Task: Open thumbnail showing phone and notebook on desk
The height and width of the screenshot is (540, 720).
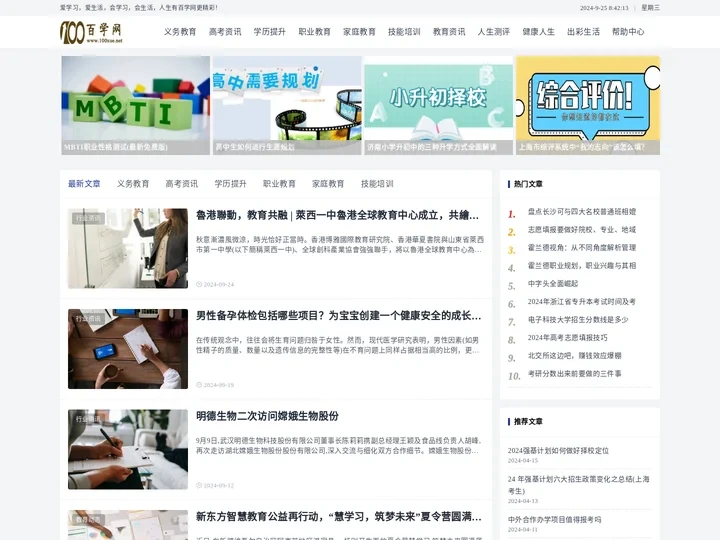Action: (128, 349)
